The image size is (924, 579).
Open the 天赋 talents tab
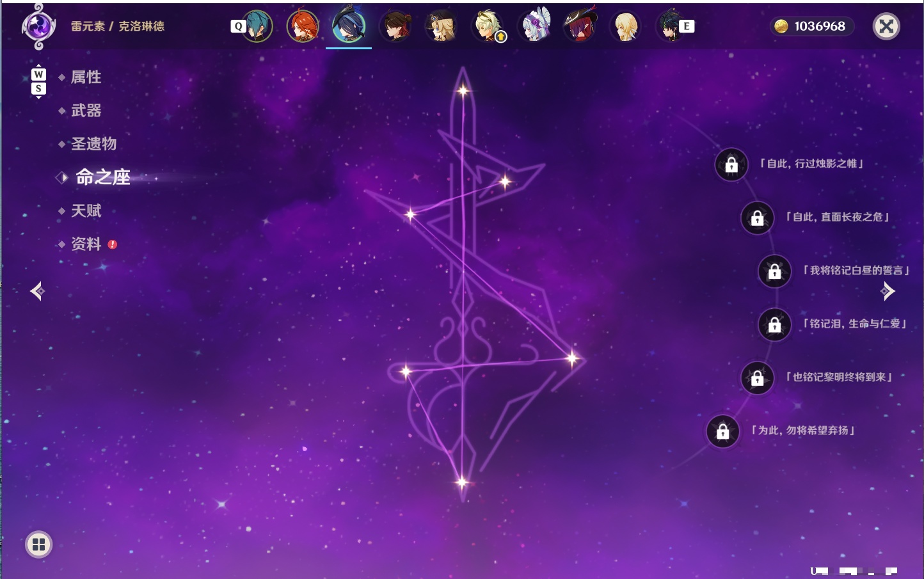point(86,210)
